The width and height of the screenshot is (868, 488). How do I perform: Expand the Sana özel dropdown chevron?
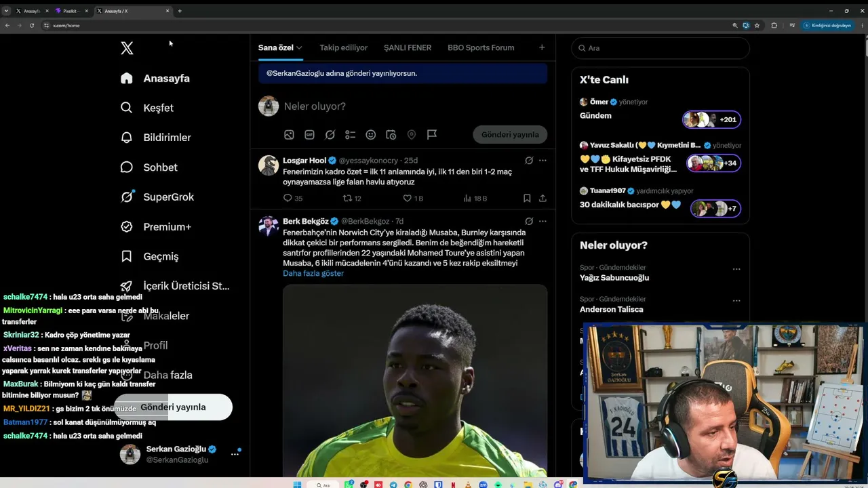(x=299, y=47)
